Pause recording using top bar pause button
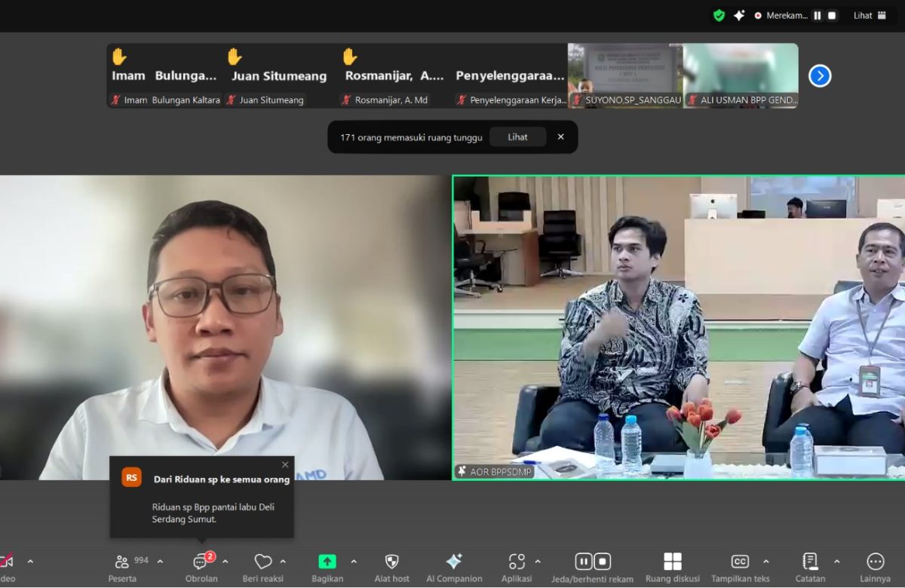 click(817, 15)
